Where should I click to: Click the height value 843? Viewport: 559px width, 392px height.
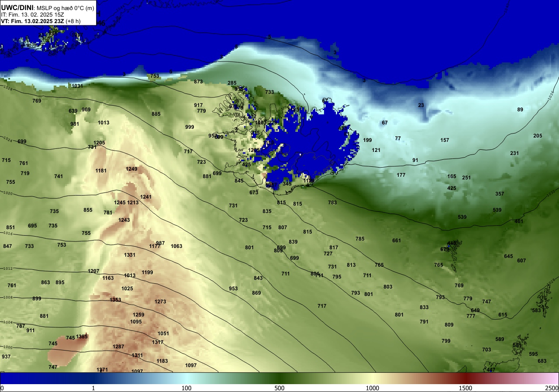pos(258,278)
